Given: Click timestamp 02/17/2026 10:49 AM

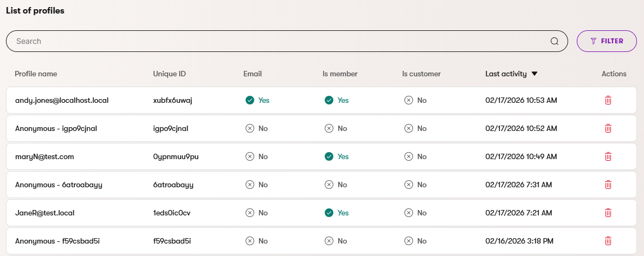Looking at the screenshot, I should pyautogui.click(x=521, y=156).
